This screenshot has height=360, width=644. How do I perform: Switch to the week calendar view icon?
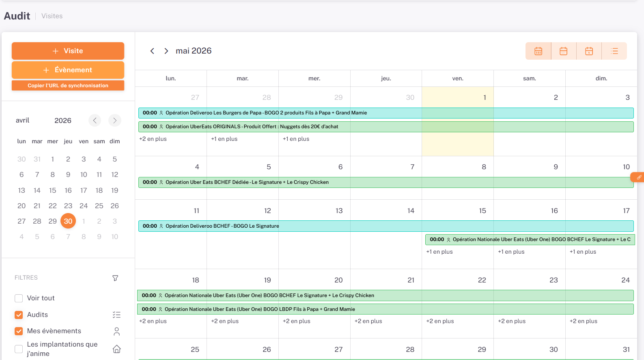coord(563,51)
